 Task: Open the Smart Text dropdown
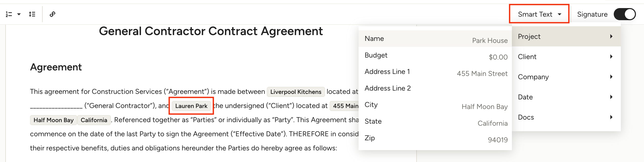point(539,14)
